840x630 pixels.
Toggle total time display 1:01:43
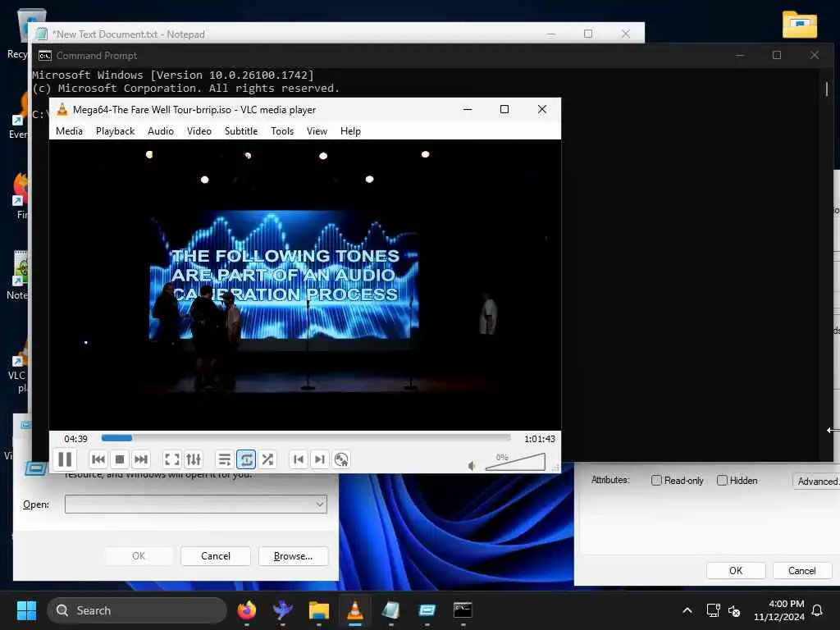click(540, 439)
